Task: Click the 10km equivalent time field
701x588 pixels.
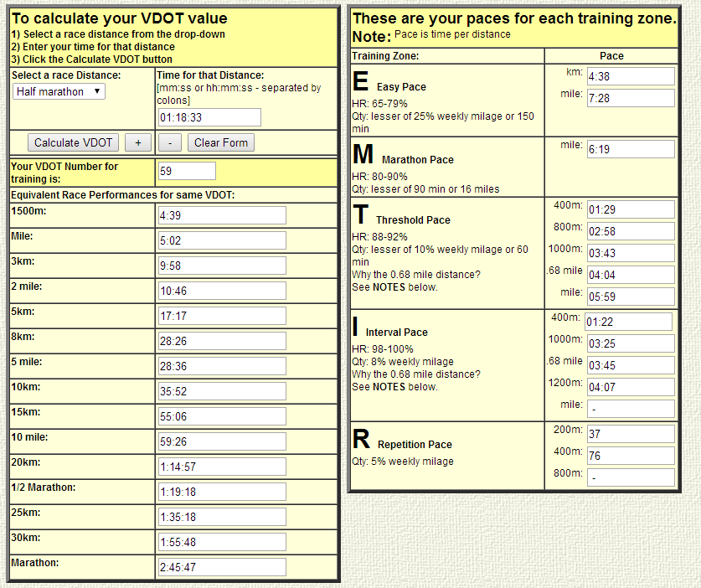Action: (x=221, y=391)
